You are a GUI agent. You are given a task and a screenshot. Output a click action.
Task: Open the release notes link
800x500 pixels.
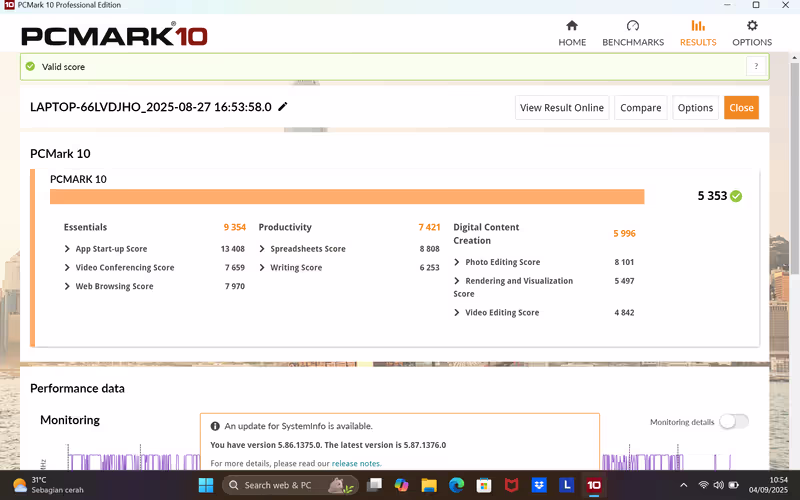coord(356,464)
